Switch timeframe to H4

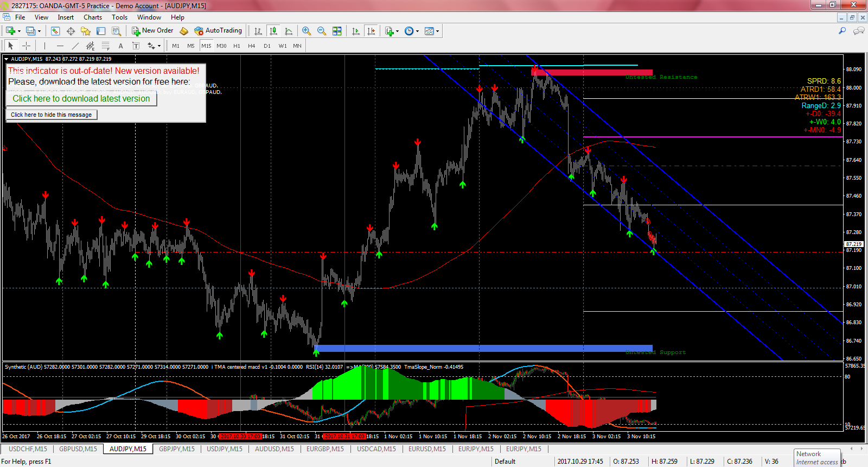tap(251, 46)
